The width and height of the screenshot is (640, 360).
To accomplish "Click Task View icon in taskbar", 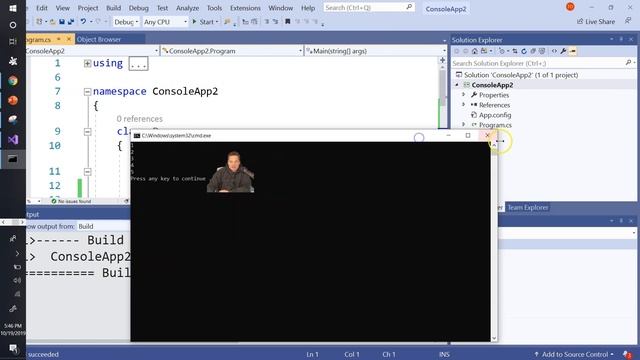I will click(13, 41).
